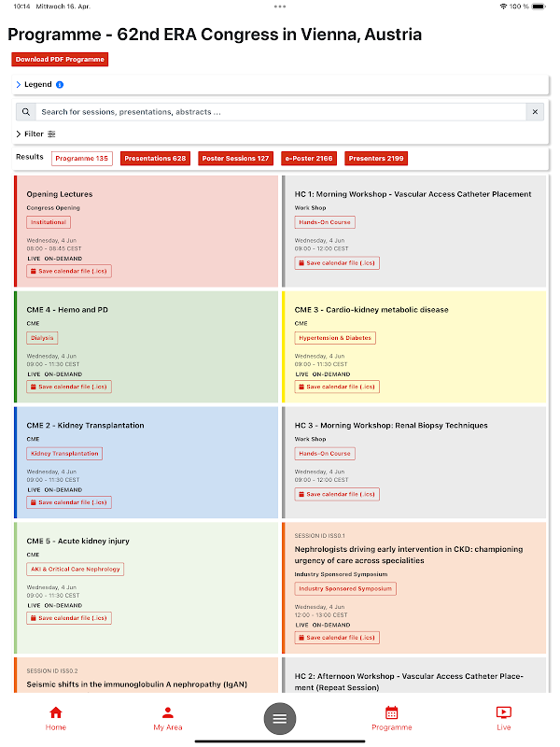Save calendar file for CME 2
The width and height of the screenshot is (560, 747).
69,502
